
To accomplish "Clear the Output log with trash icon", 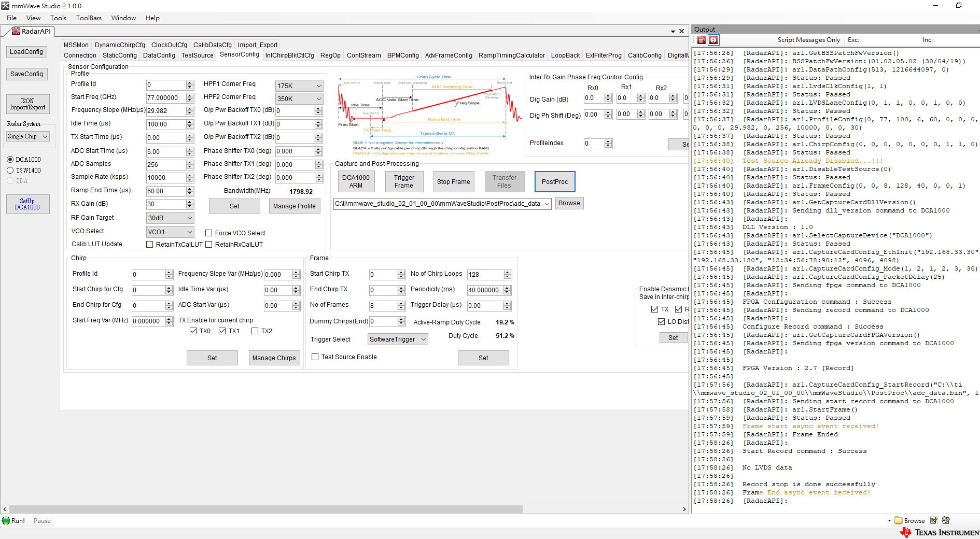I will (x=702, y=40).
